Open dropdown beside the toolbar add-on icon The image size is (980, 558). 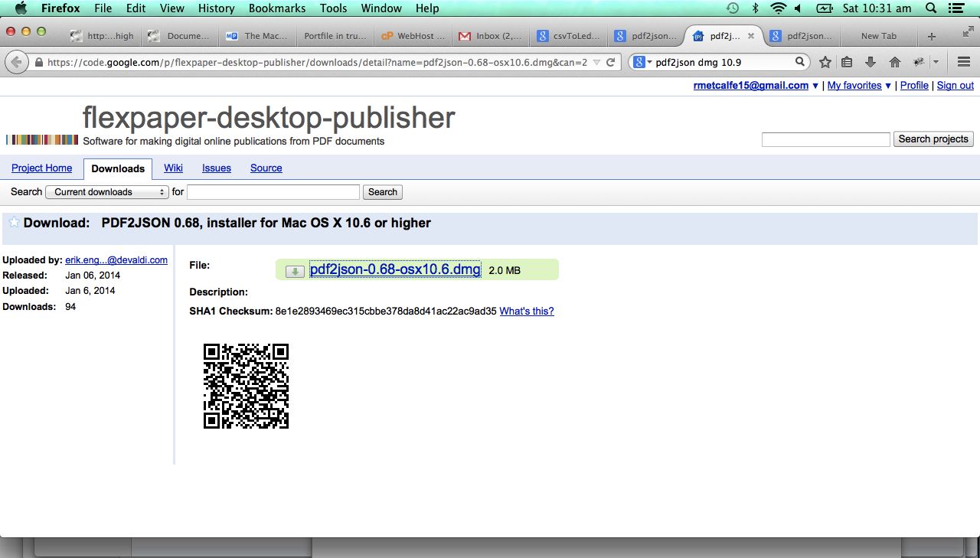point(936,63)
